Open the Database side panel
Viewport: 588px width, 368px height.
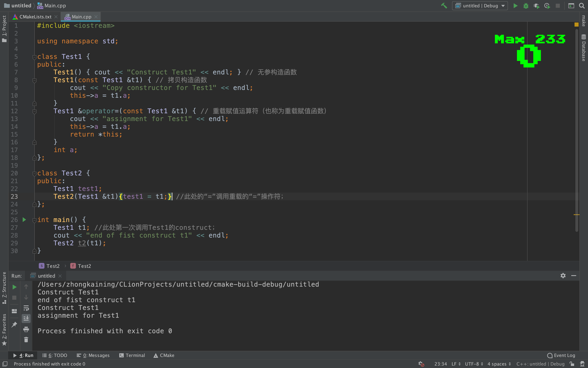[x=583, y=48]
